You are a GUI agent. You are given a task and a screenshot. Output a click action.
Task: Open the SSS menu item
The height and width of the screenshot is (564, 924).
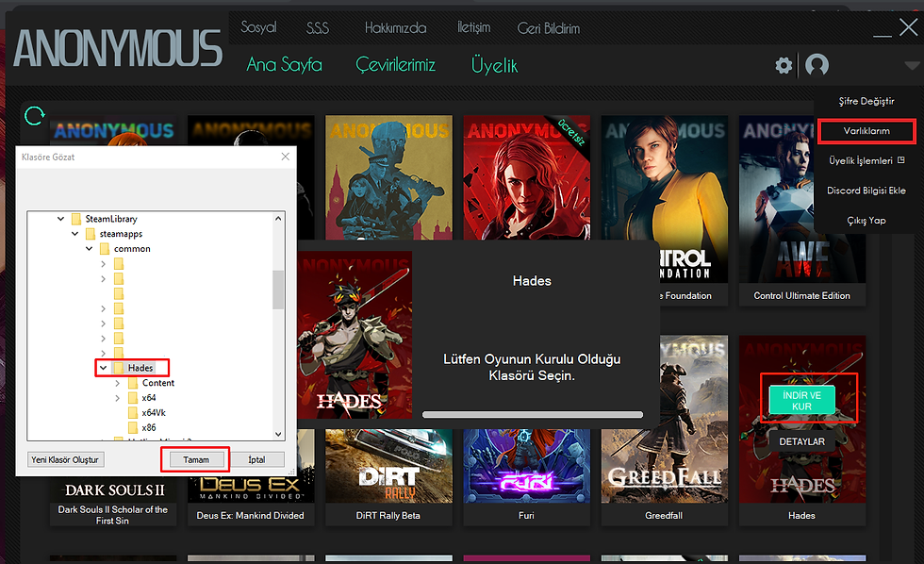point(318,27)
